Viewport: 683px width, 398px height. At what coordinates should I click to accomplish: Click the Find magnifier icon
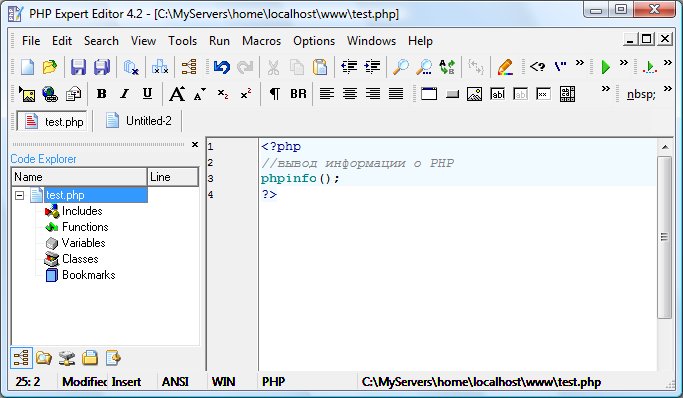[400, 67]
